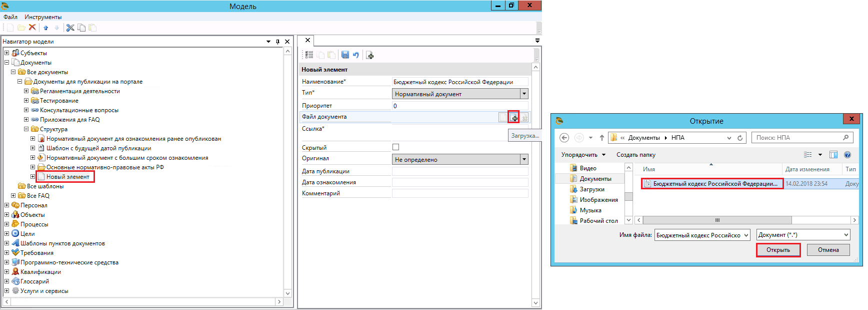
Task: Open the Инструменты menu
Action: tap(43, 17)
